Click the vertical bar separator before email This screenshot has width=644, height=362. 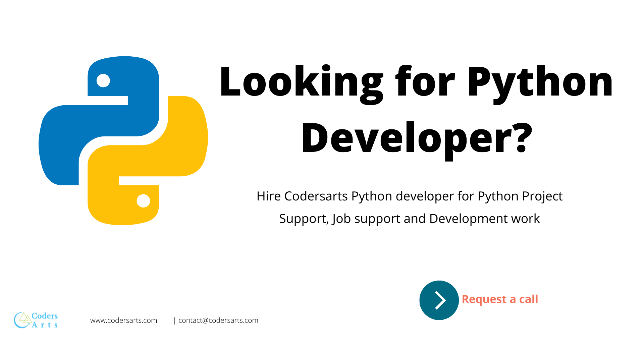coord(175,321)
